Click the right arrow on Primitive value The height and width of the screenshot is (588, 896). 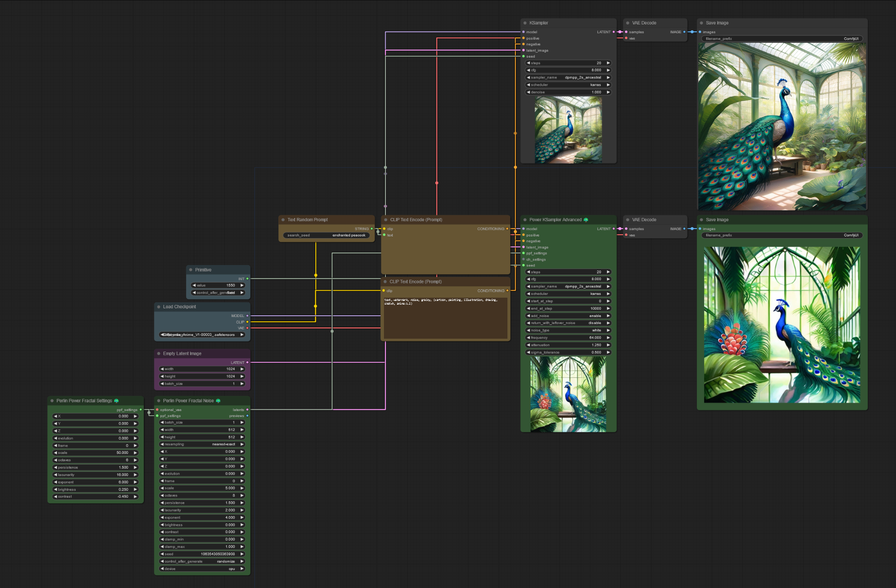(x=242, y=285)
